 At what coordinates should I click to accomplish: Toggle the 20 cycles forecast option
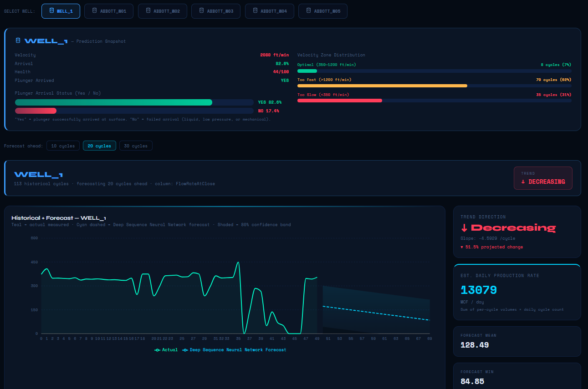click(99, 146)
